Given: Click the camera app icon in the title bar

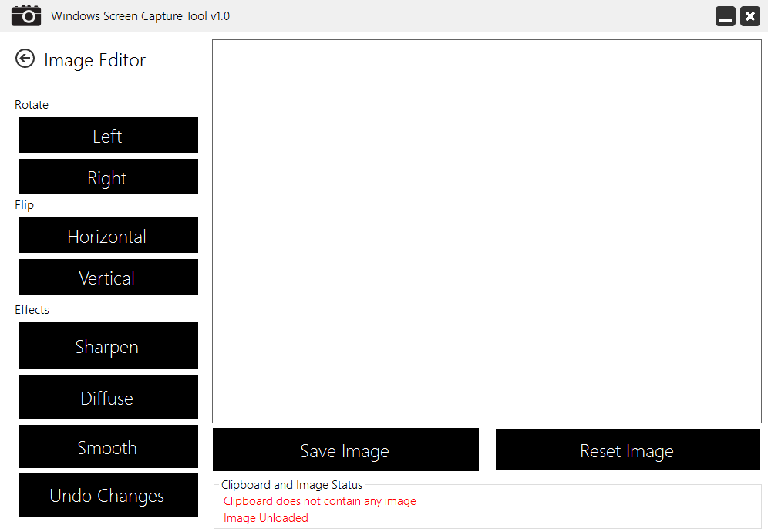Looking at the screenshot, I should pos(25,15).
